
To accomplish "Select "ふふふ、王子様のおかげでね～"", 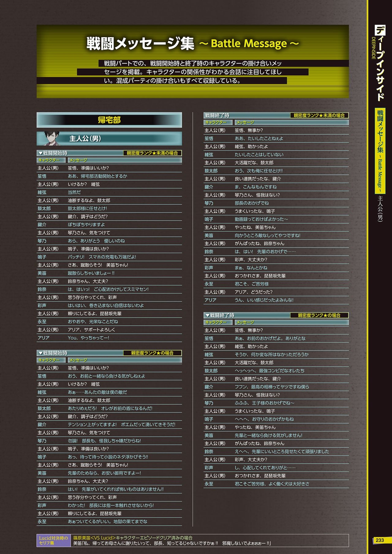I will [x=265, y=403].
